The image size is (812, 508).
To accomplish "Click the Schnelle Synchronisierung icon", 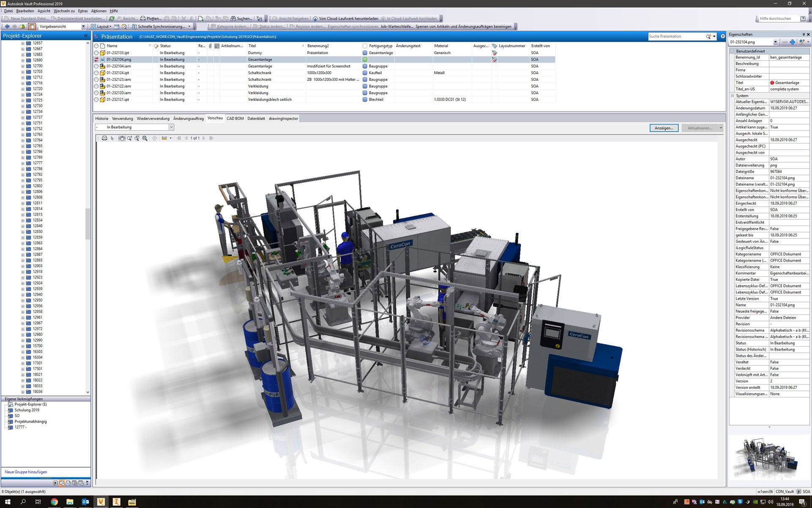I will tap(134, 26).
